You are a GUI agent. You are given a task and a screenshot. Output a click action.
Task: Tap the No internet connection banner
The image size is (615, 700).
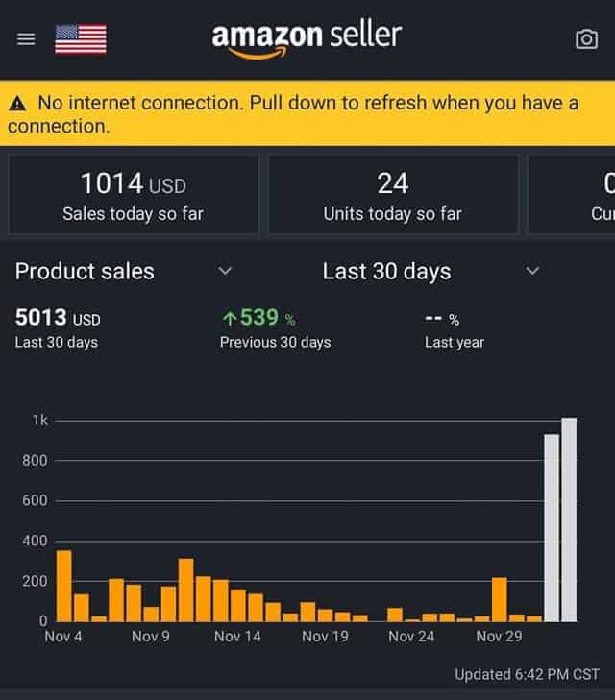coord(307,113)
